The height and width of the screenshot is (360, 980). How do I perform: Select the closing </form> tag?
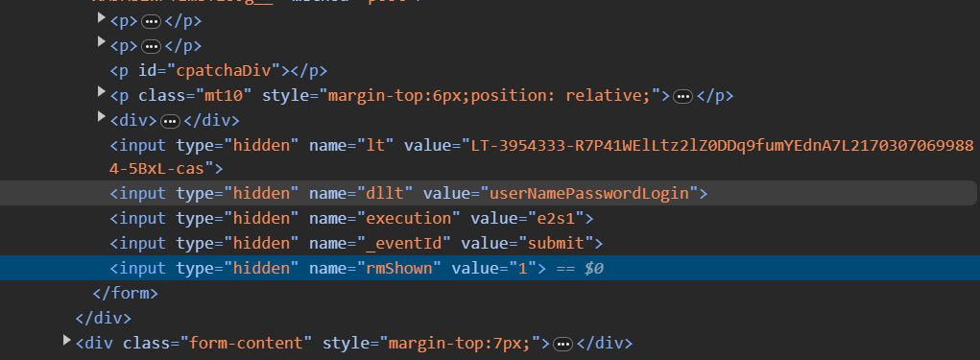pos(125,293)
